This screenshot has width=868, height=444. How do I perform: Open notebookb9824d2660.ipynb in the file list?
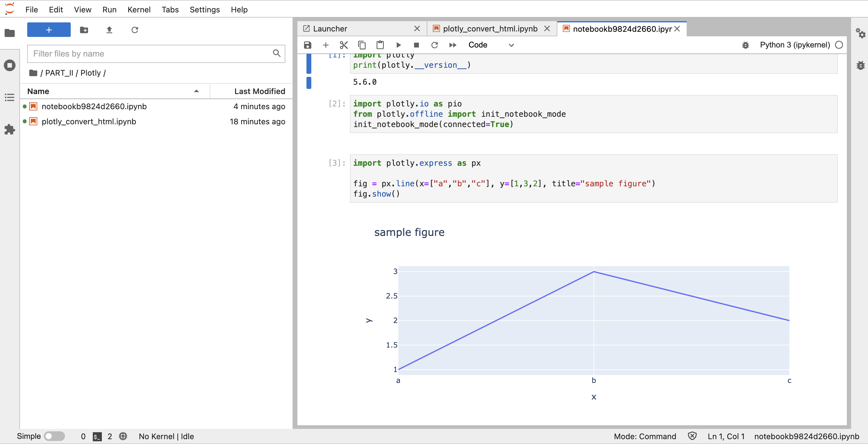coord(156,106)
